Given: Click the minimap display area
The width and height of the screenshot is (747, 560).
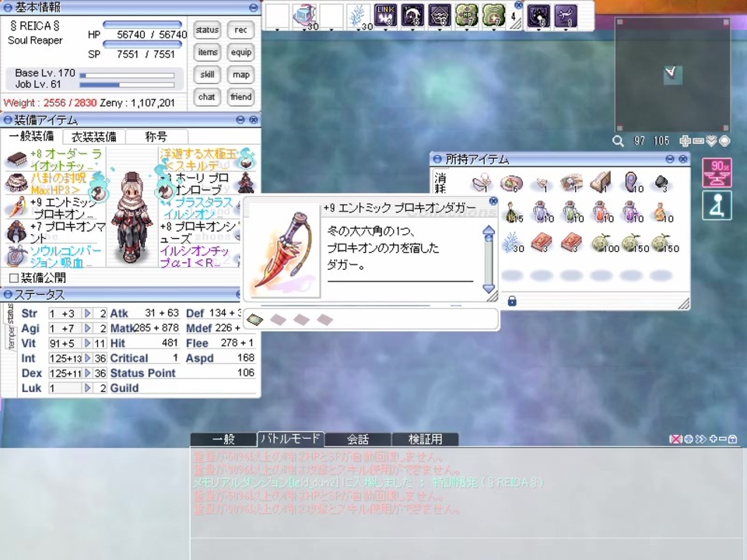Looking at the screenshot, I should 672,75.
